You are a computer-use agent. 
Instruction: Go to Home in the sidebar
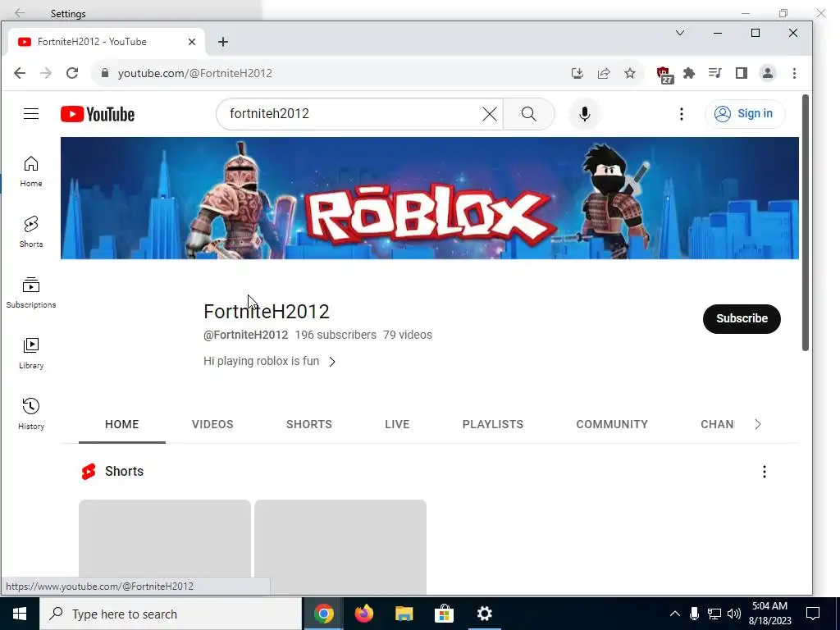(x=31, y=171)
